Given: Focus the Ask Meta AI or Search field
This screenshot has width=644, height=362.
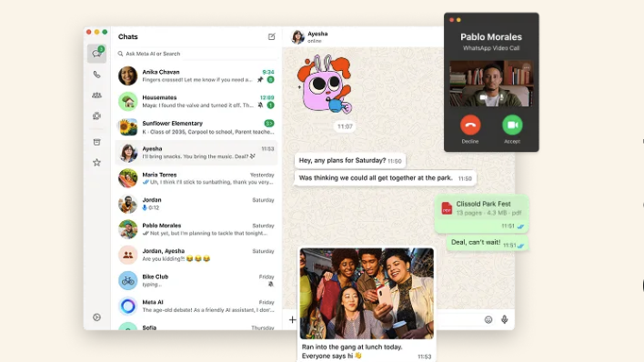Looking at the screenshot, I should pyautogui.click(x=197, y=54).
